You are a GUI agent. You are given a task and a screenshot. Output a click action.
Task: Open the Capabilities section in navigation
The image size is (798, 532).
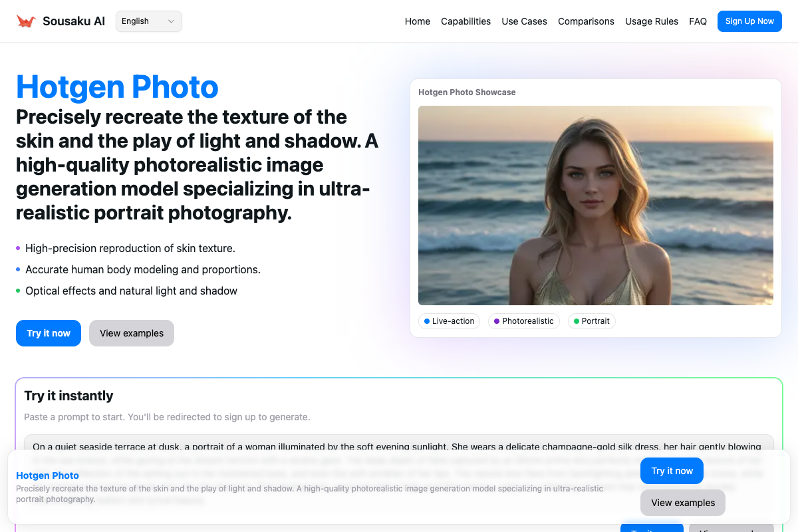pos(465,21)
